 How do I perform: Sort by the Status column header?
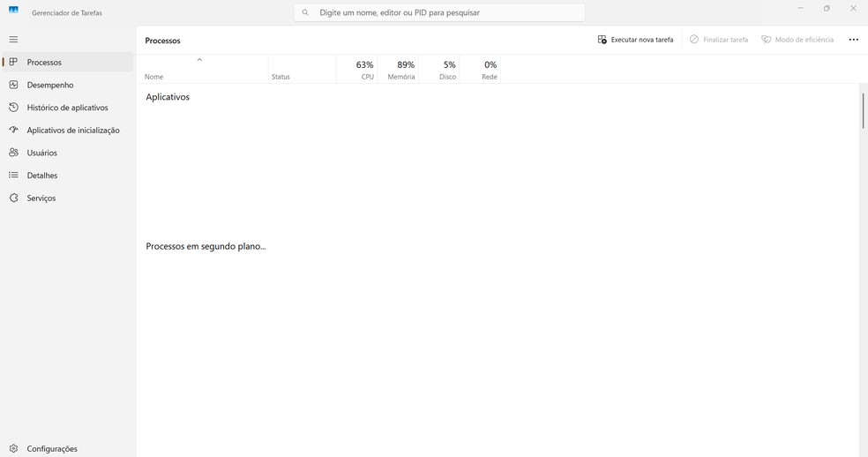303,69
